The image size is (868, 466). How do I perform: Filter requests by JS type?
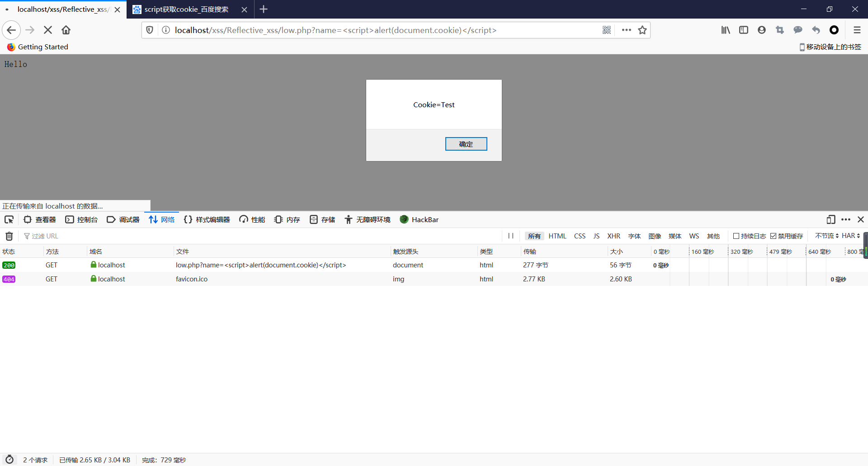[596, 236]
